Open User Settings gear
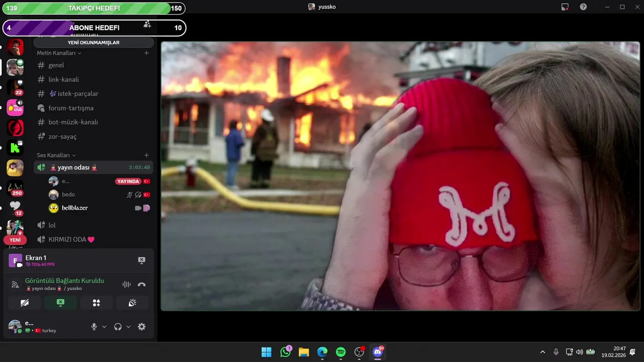 click(x=142, y=326)
